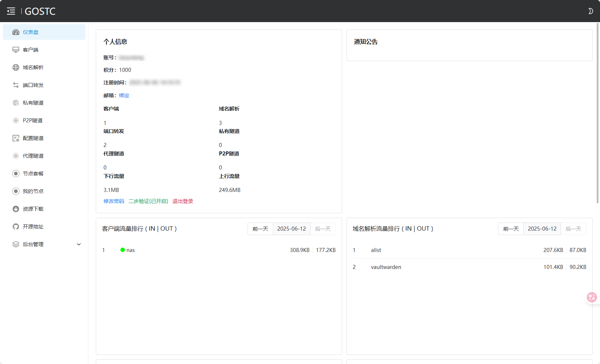This screenshot has height=364, width=600.
Task: Click the dashboard gauge icon
Action: [15, 32]
